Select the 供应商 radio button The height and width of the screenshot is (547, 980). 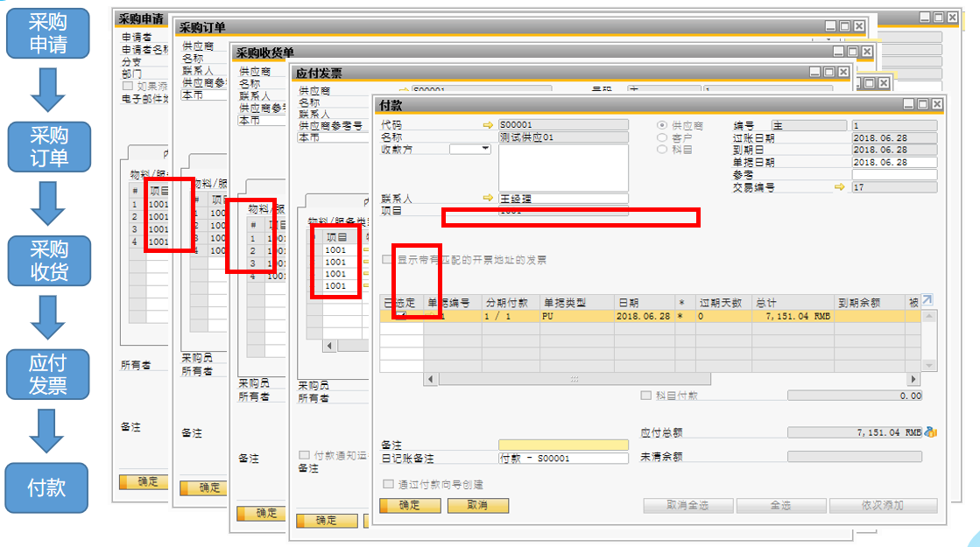[662, 126]
